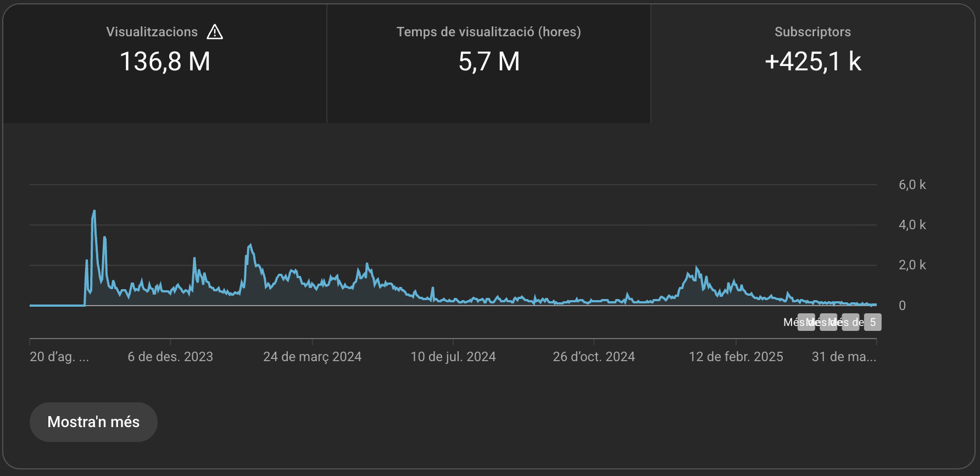Select the third gray video marker badge

tap(850, 322)
